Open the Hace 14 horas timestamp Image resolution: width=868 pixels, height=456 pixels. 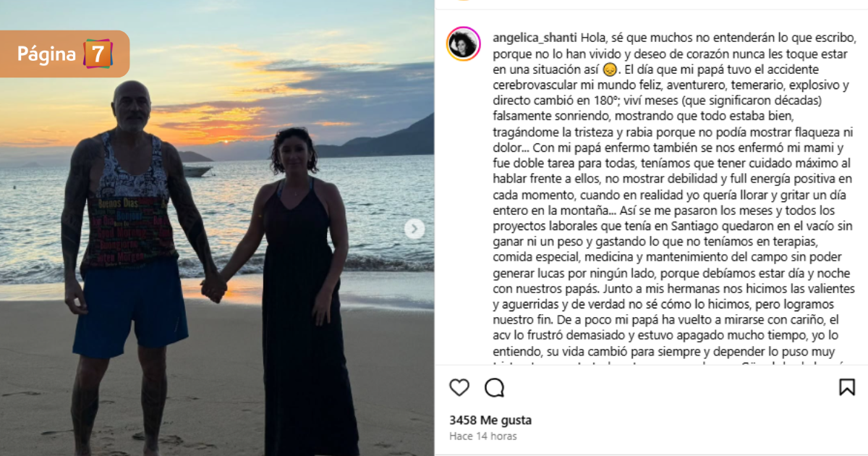click(483, 436)
